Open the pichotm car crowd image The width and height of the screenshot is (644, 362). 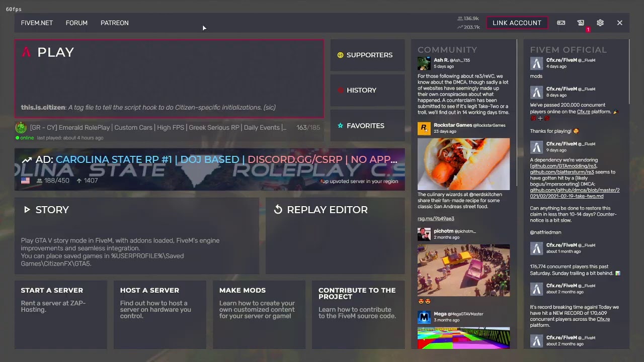pos(463,270)
